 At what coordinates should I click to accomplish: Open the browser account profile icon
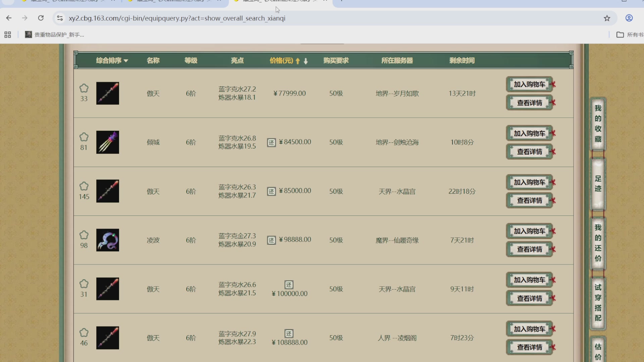click(629, 18)
